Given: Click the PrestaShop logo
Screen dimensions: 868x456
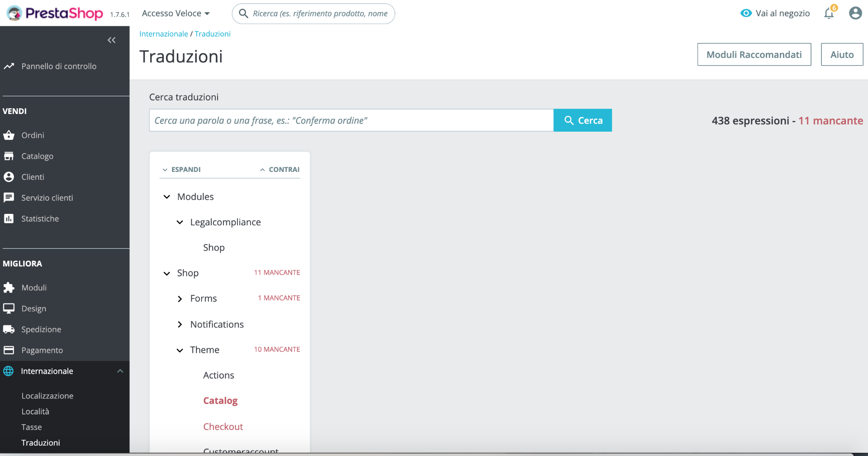Looking at the screenshot, I should pyautogui.click(x=55, y=14).
